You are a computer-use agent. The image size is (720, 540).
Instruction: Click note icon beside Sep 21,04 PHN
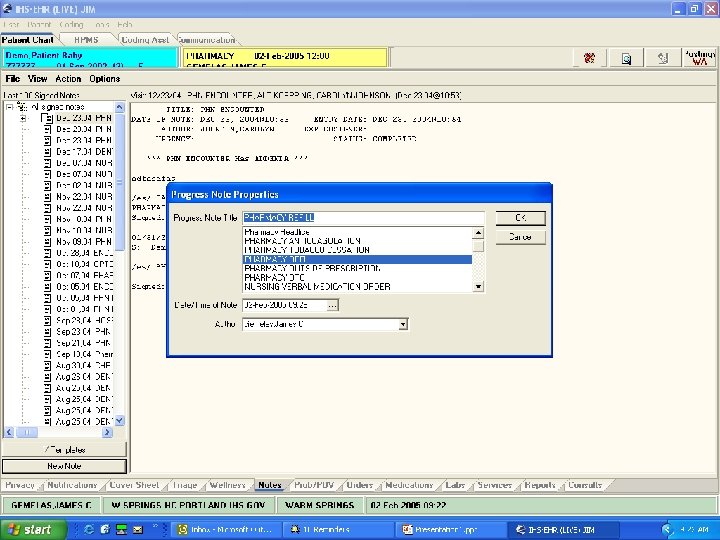[47, 343]
